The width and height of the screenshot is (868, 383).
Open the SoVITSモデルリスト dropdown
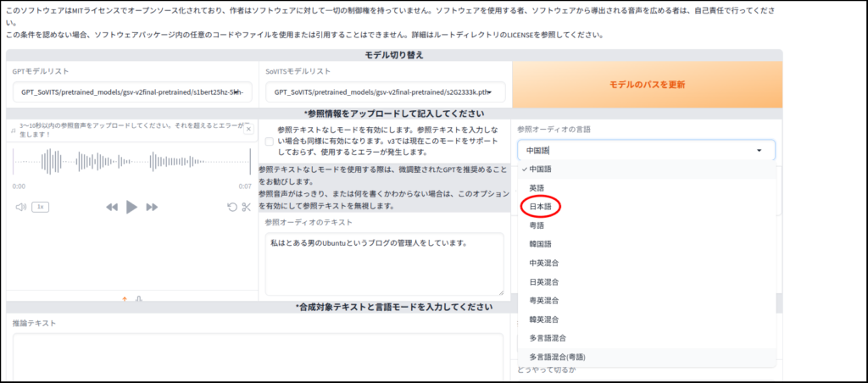pos(383,92)
